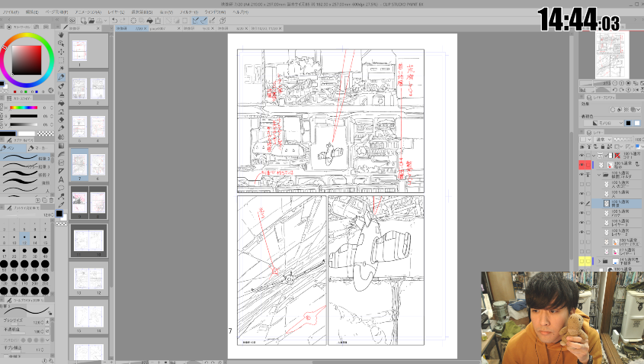The image size is (644, 364).
Task: Open the page manager tab list dropdown
Action: 111,28
